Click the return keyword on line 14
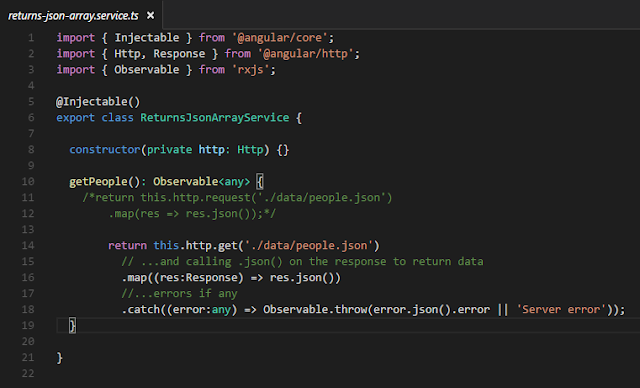Viewport: 640px width, 388px height. [127, 246]
